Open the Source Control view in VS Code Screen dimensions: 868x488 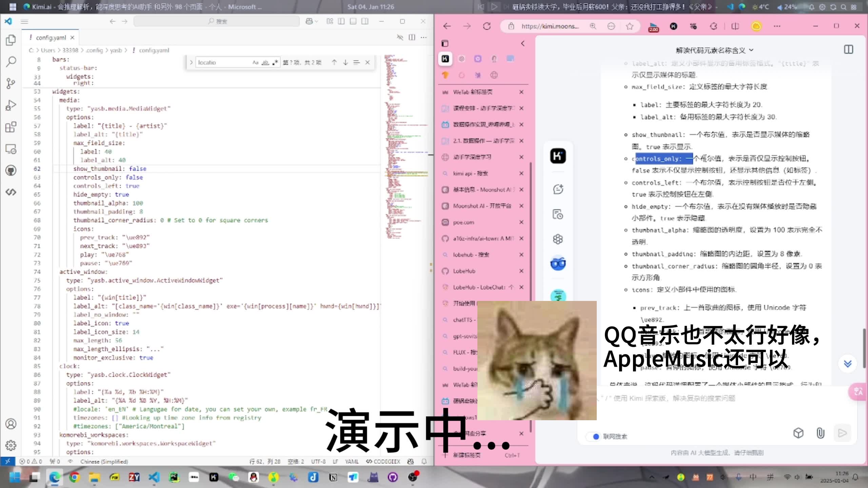(10, 84)
